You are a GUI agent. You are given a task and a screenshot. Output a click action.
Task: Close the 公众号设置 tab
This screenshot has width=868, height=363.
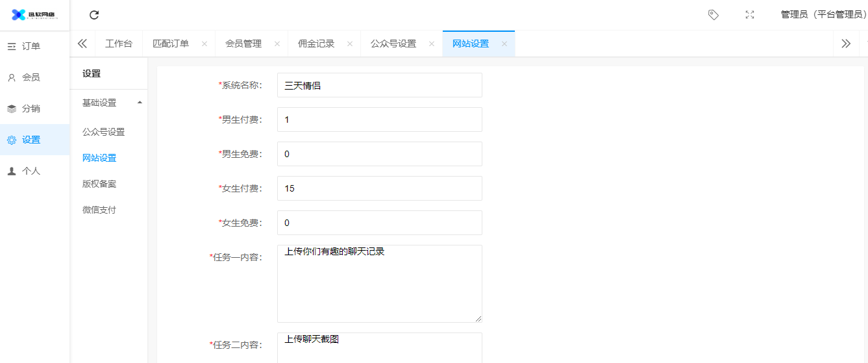(x=431, y=44)
